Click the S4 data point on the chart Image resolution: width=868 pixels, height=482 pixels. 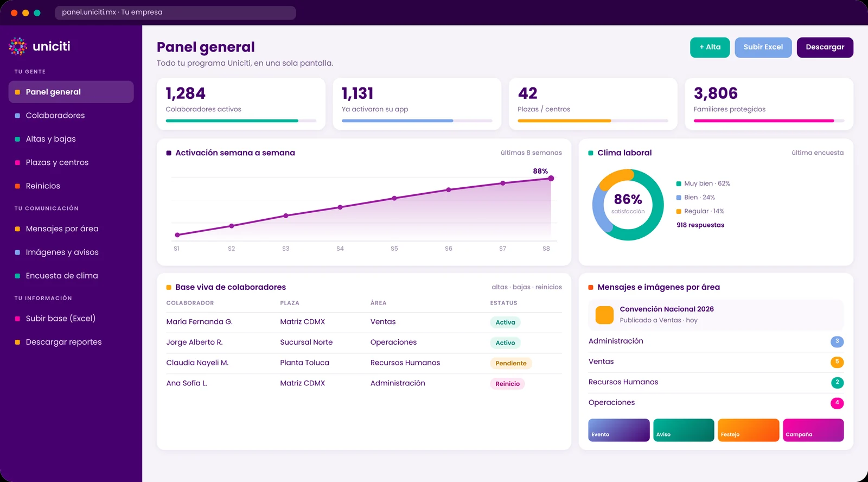pos(340,207)
